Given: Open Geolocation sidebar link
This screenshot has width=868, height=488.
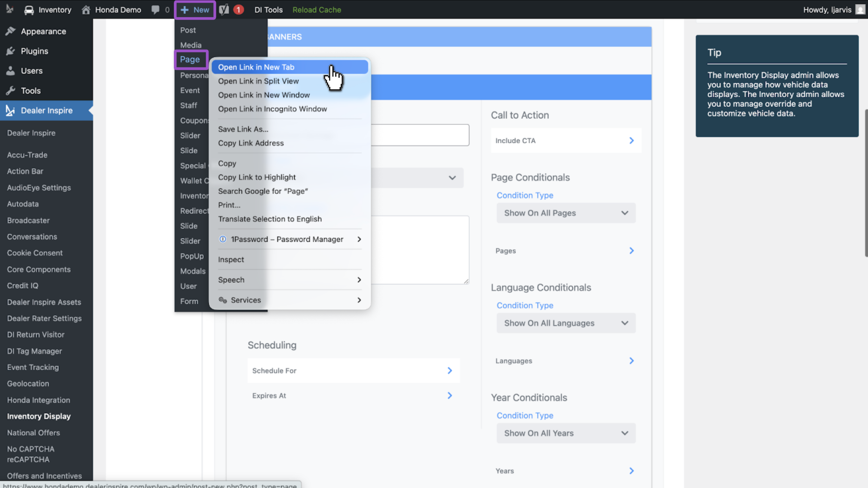Looking at the screenshot, I should tap(28, 383).
